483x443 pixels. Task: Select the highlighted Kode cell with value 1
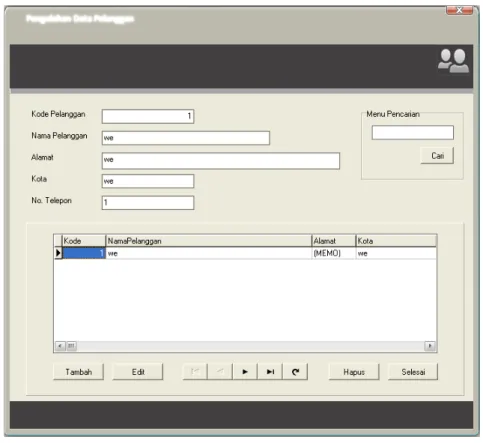click(x=84, y=253)
